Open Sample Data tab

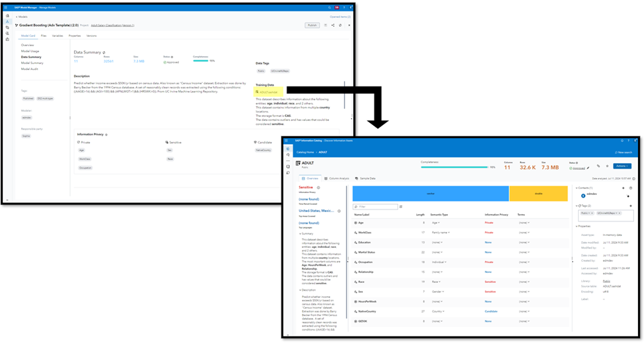[x=365, y=179]
